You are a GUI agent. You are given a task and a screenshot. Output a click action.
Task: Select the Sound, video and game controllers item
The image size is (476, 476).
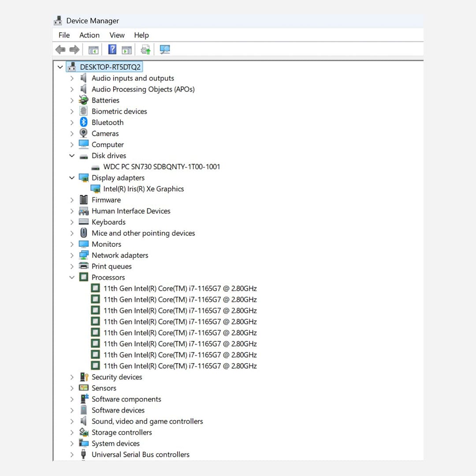click(147, 421)
